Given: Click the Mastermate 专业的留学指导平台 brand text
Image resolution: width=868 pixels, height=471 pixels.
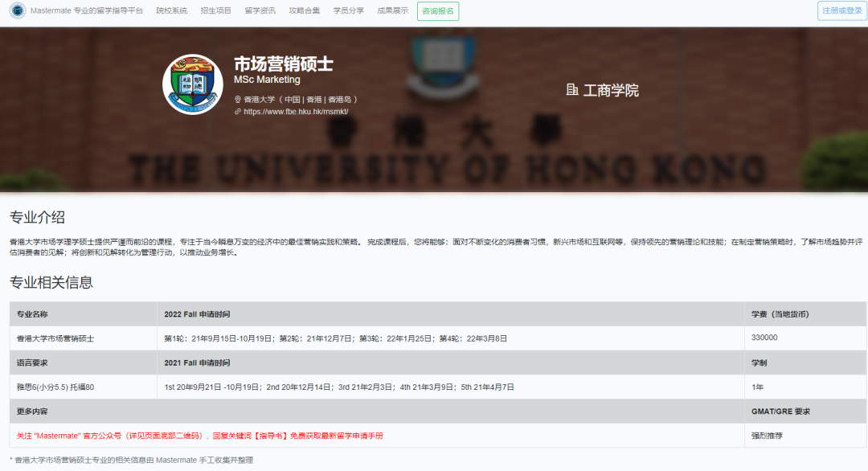Looking at the screenshot, I should click(x=87, y=11).
